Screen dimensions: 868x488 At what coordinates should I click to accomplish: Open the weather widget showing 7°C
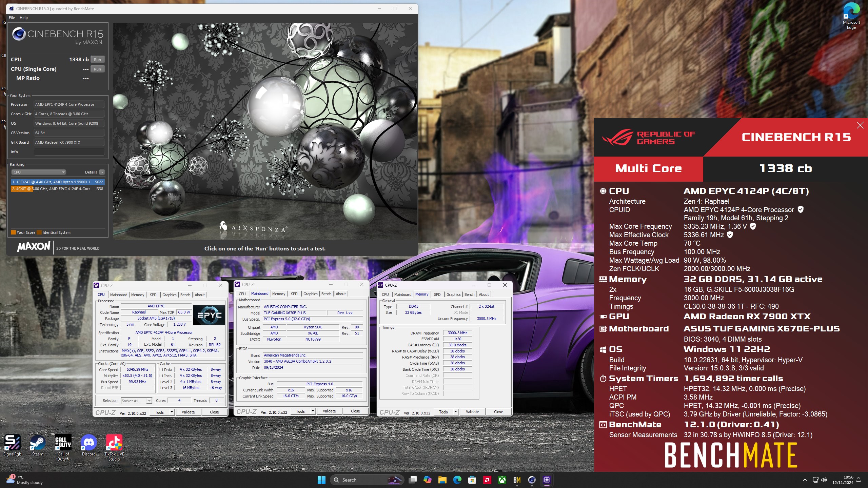pyautogui.click(x=24, y=480)
